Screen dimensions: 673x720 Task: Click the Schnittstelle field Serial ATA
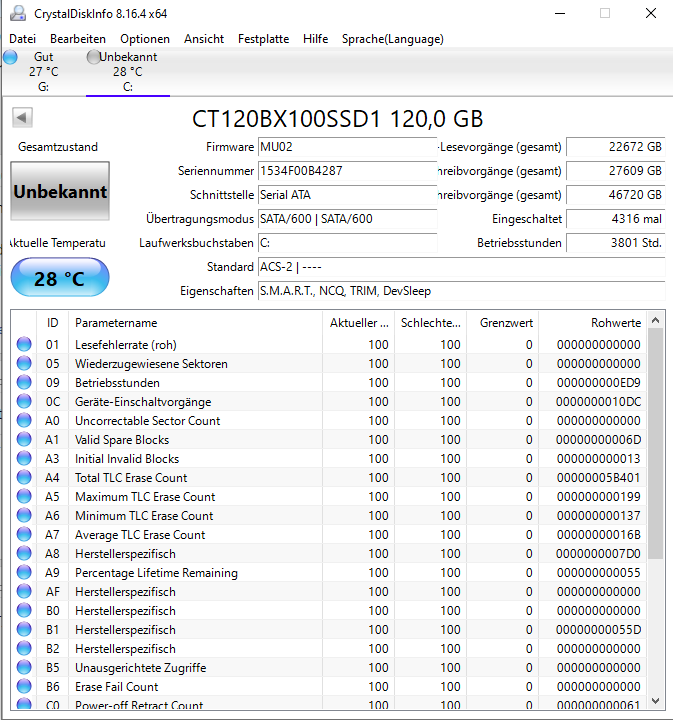tap(348, 195)
